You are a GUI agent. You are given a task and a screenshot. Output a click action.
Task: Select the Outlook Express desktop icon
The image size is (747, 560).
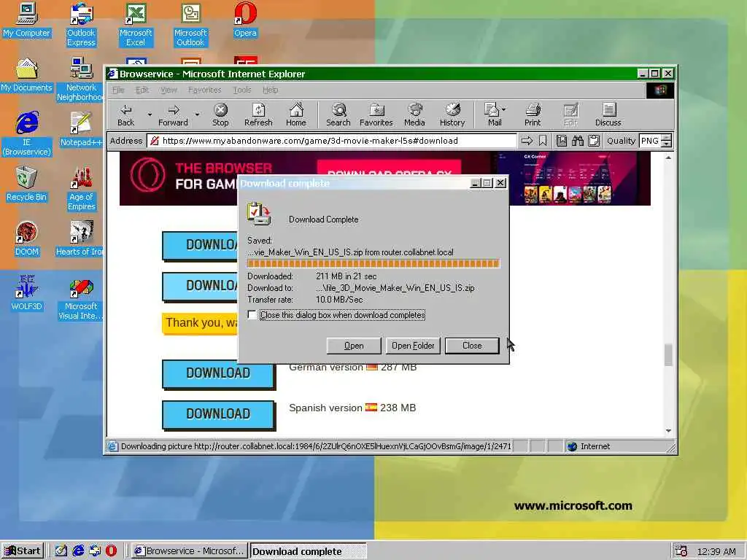[x=81, y=24]
